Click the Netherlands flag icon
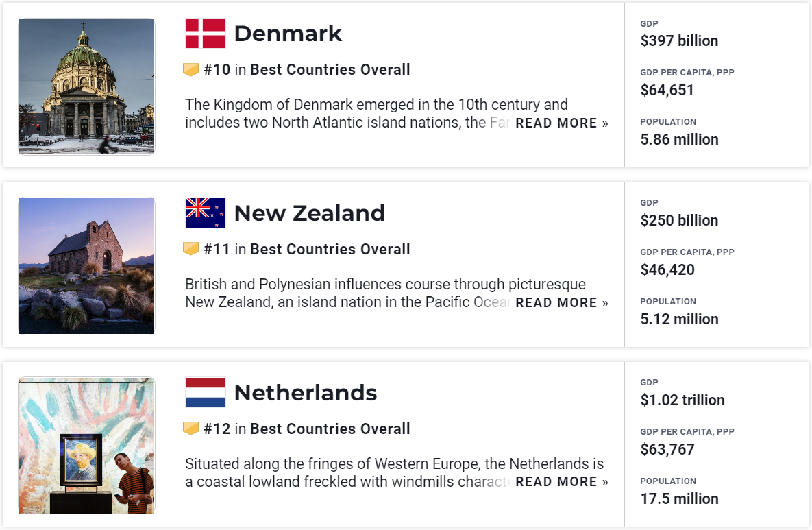 pyautogui.click(x=206, y=393)
